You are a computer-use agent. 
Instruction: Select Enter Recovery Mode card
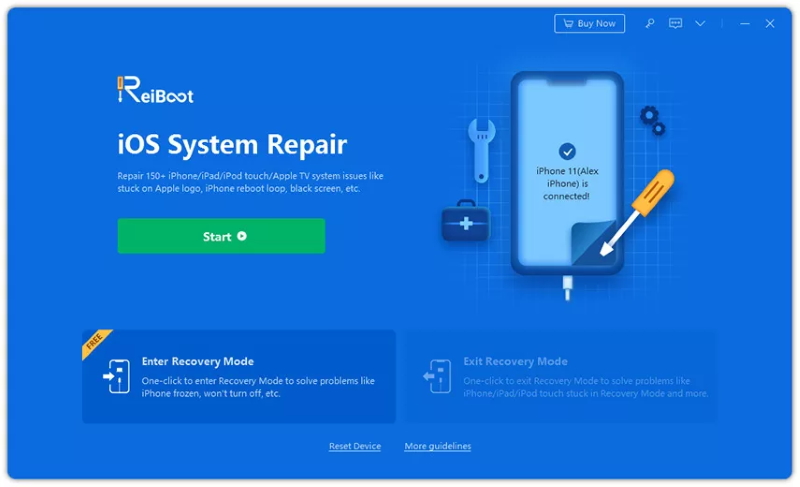[239, 376]
